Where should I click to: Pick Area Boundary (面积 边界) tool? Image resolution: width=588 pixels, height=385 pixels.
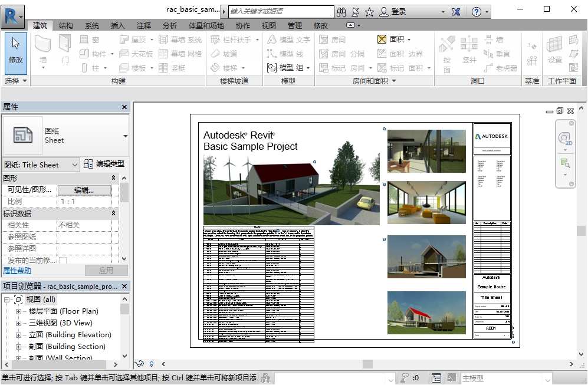click(x=400, y=54)
